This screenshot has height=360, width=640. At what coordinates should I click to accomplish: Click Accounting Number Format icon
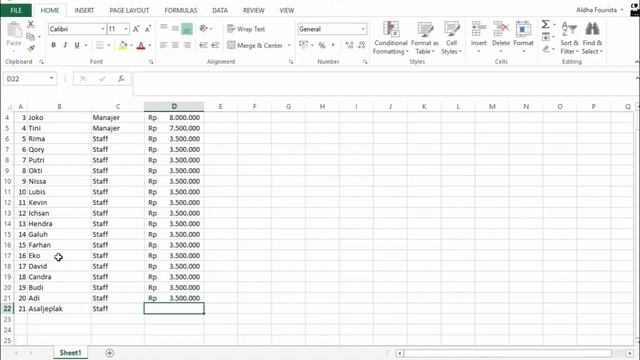tap(303, 45)
